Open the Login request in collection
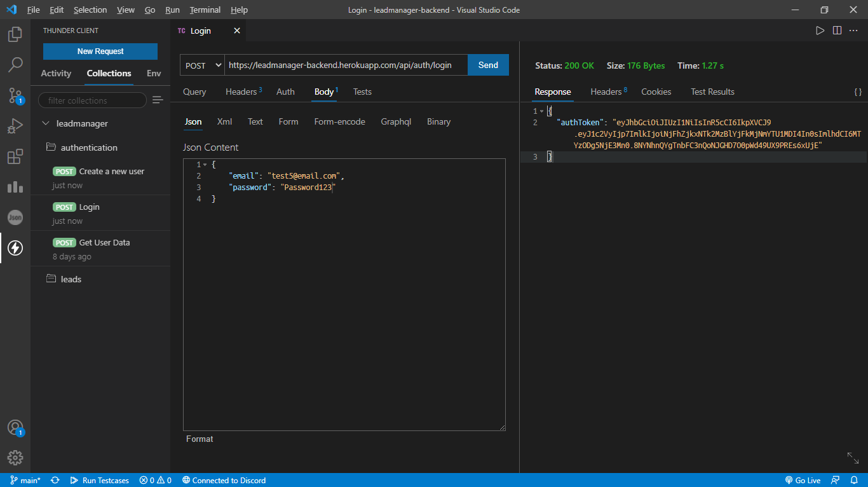The image size is (868, 487). (x=100, y=213)
